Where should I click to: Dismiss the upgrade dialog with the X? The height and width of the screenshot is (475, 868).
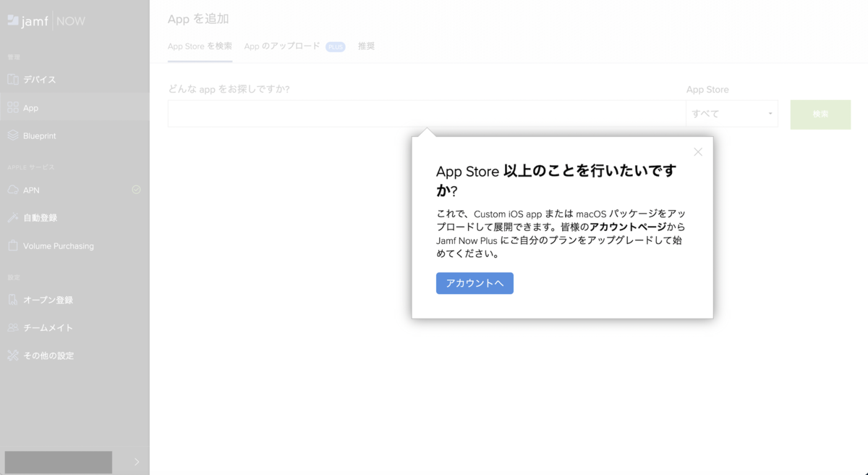697,152
